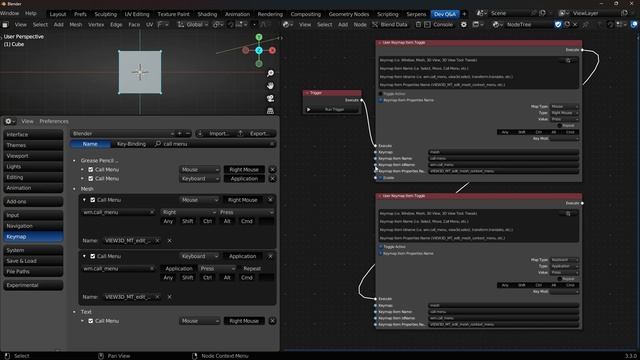Collapse the expanded Mesh Mouse Call Menu item
Viewport: 640px width, 360px height.
(84, 200)
